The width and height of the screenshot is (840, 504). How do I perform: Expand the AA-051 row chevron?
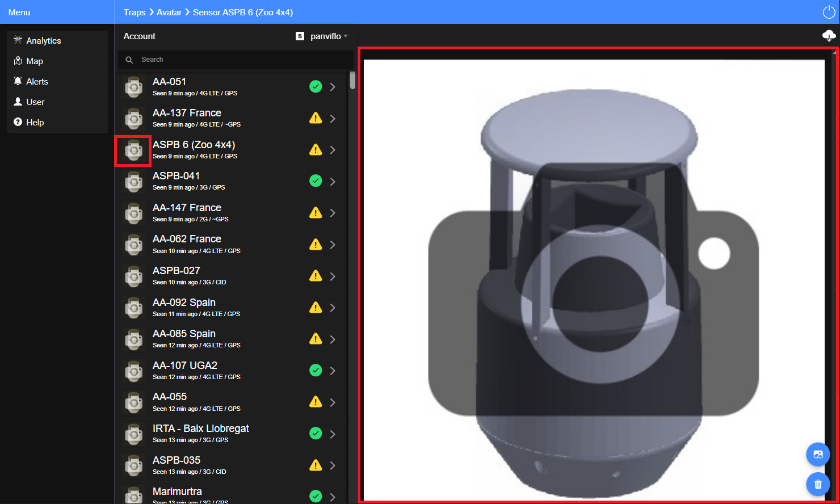[x=333, y=87]
